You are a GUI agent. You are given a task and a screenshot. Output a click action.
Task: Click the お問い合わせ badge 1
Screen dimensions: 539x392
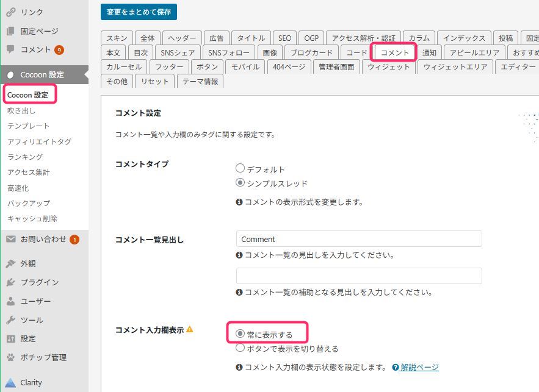(74, 240)
